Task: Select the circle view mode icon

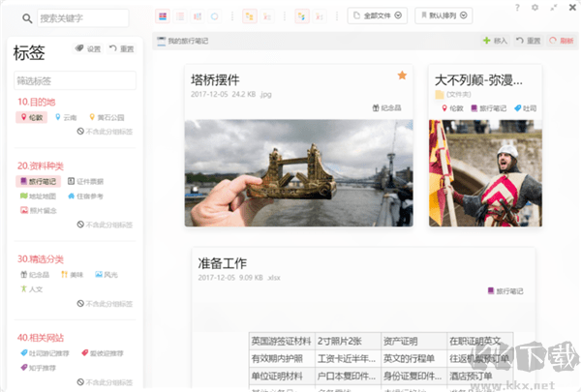Action: point(214,16)
